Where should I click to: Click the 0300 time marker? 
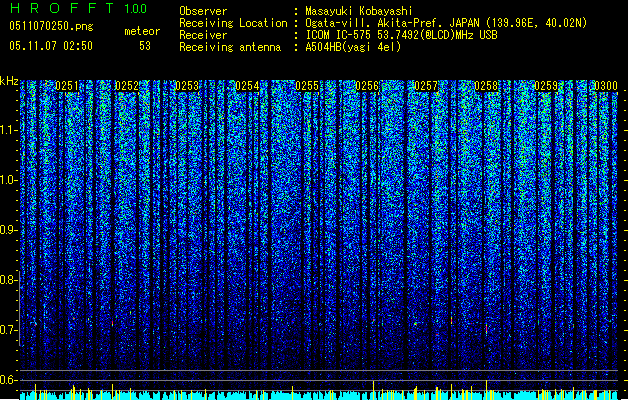click(606, 86)
